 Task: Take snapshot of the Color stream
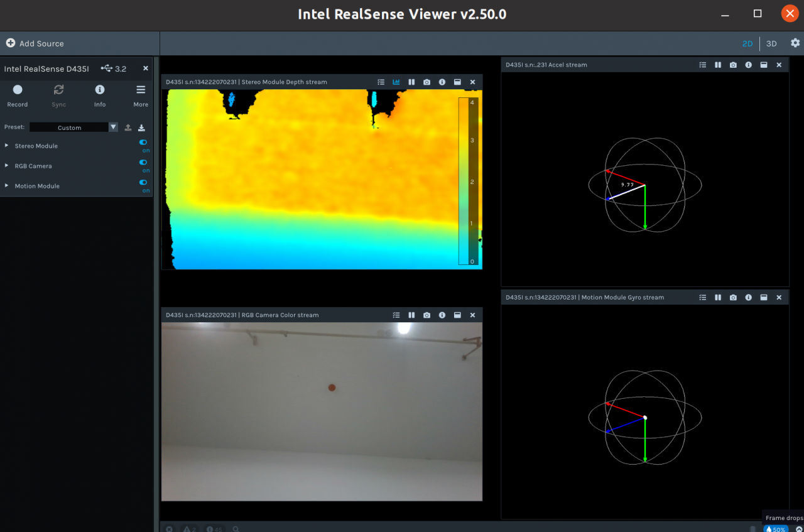coord(427,315)
